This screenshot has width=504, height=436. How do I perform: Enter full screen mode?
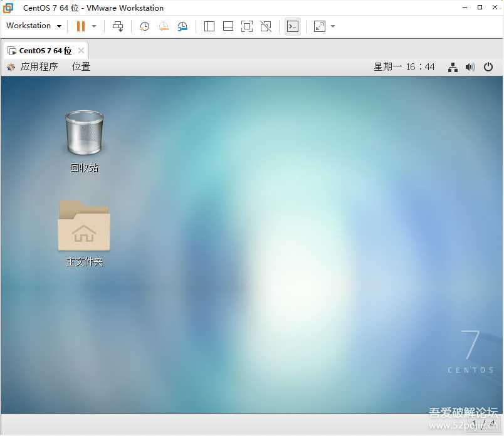(247, 26)
